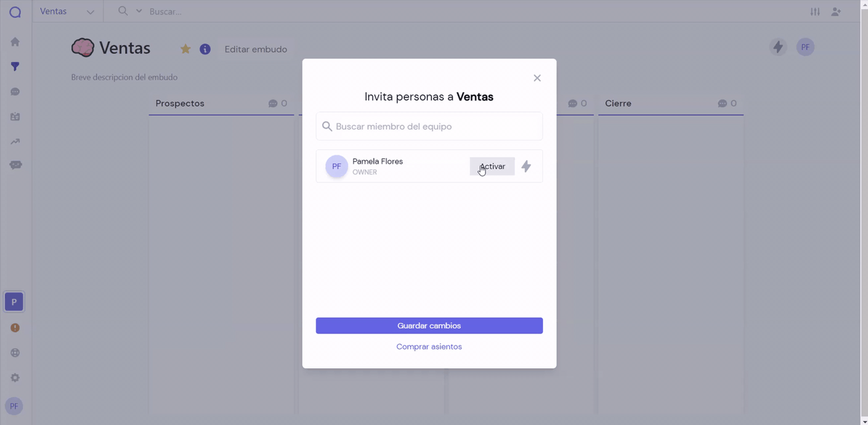Click the lightning bolt icon in the page header

778,47
